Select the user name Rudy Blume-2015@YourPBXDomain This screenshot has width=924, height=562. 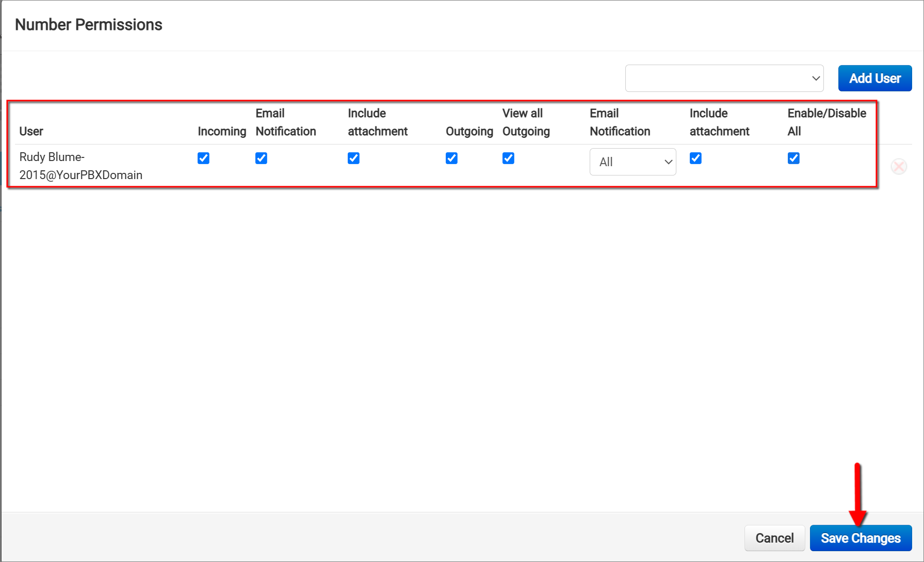[x=81, y=166]
